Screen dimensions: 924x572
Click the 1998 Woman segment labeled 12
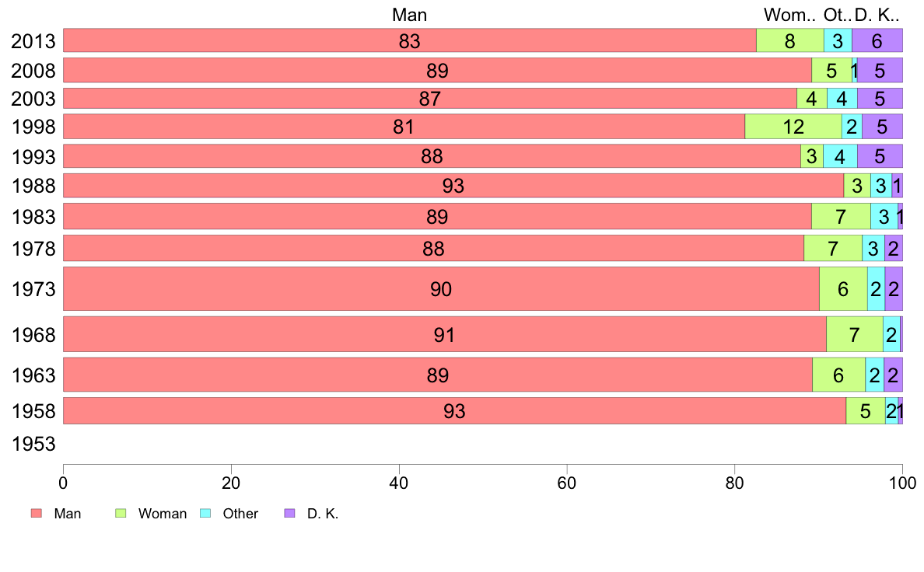793,127
